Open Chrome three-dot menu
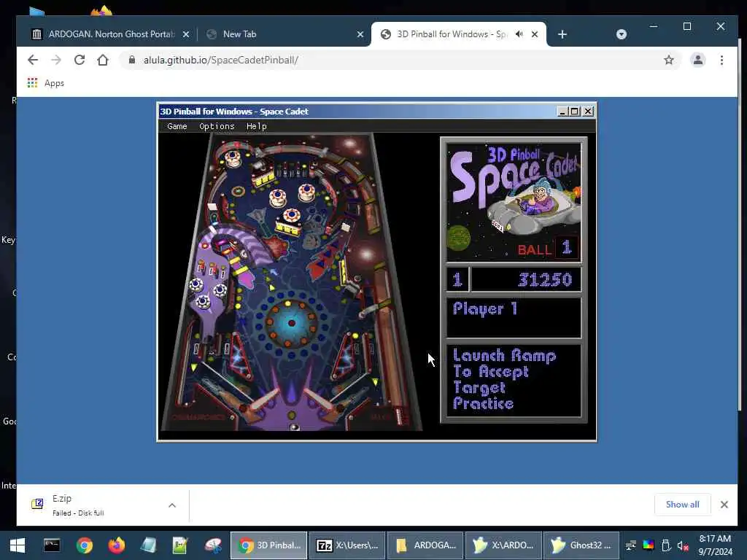The width and height of the screenshot is (747, 560). pos(721,60)
